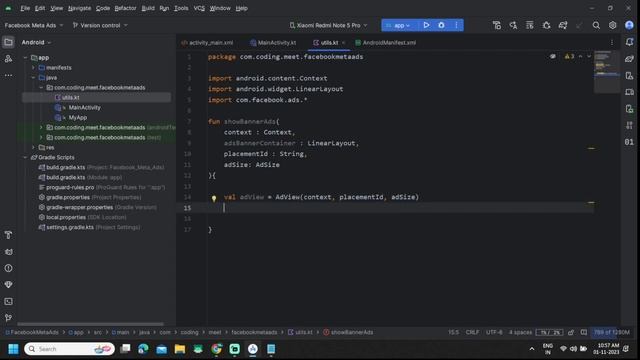Toggle file read-only lock status icon
Screen dimensions: 640x360
pos(571,332)
